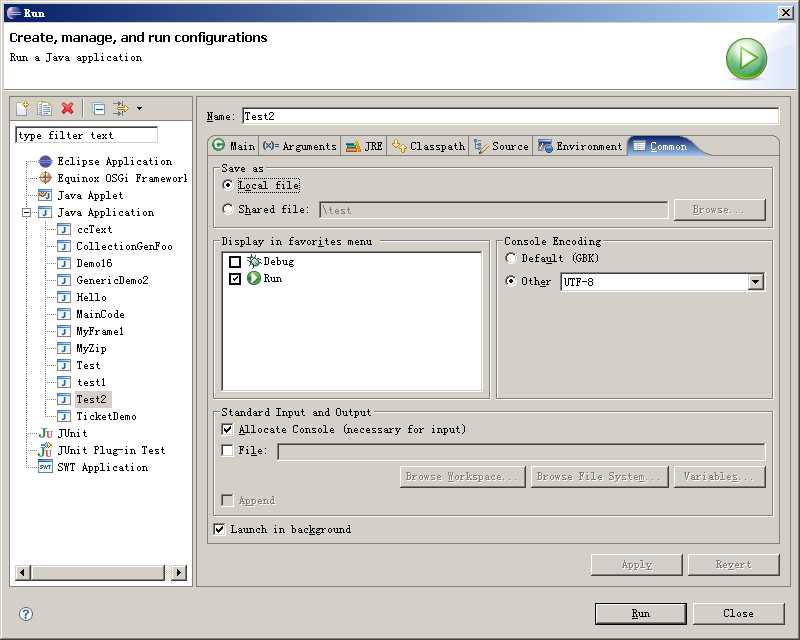The height and width of the screenshot is (640, 800).
Task: Toggle the Debug favorites checkbox
Action: pyautogui.click(x=235, y=262)
